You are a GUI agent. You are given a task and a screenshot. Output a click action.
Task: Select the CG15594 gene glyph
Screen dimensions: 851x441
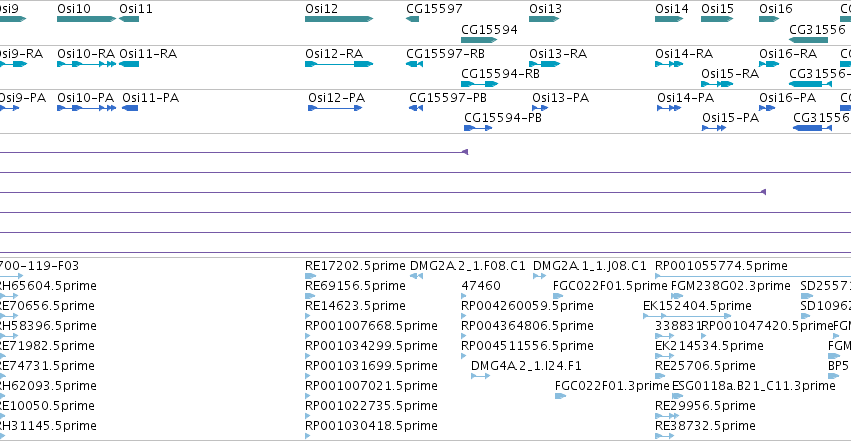pos(479,40)
